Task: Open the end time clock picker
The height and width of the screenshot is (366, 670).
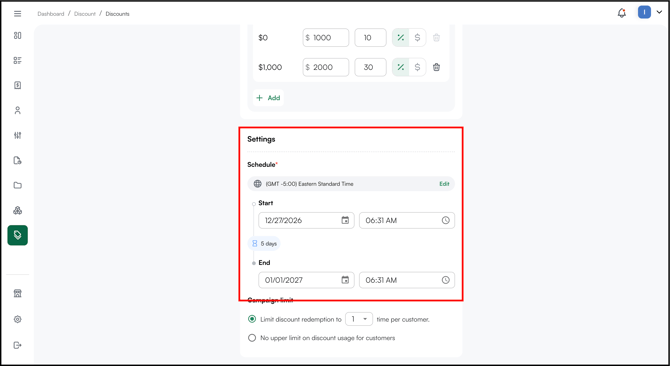Action: click(446, 280)
